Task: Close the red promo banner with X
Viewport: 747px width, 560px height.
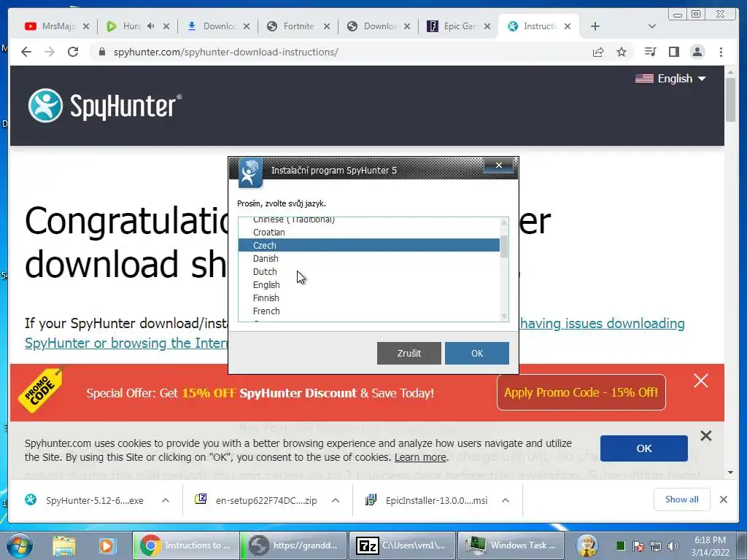Action: click(701, 381)
